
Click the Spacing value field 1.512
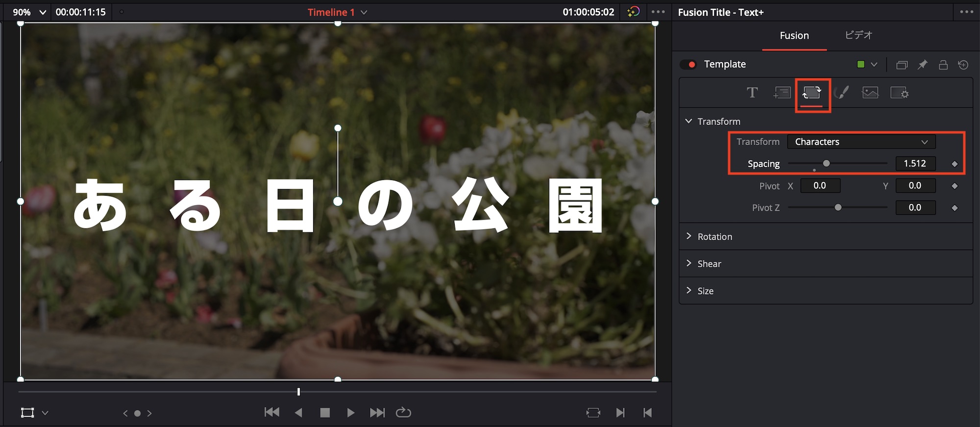coord(915,164)
